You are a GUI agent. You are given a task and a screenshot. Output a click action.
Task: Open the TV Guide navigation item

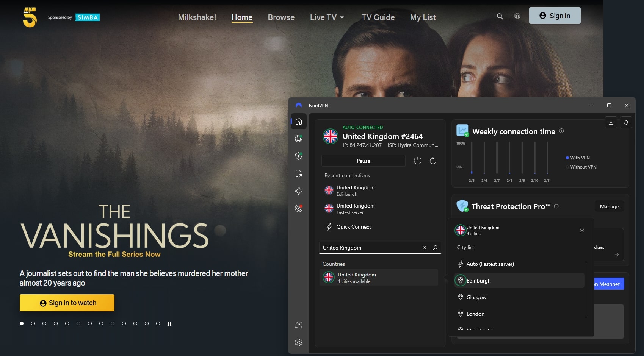point(378,17)
